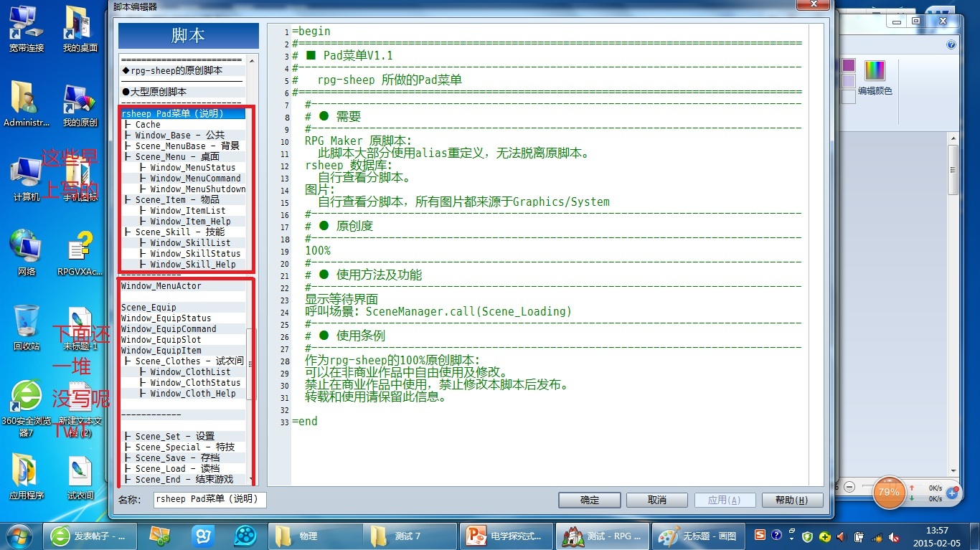This screenshot has height=550, width=980.
Task: Click the 确定 button
Action: 589,500
